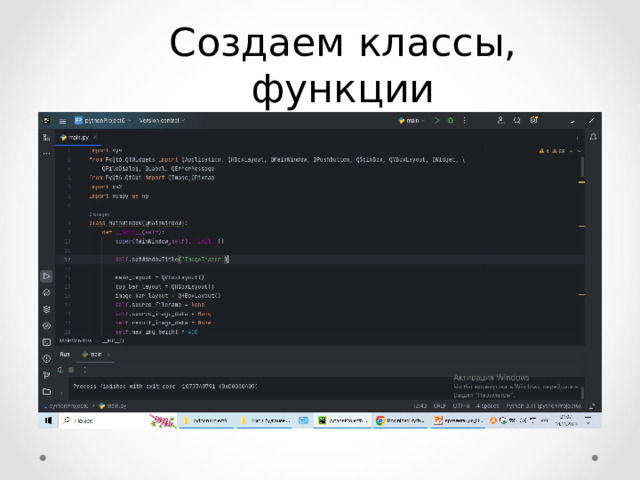Open the Problems exclamation sidebar icon
This screenshot has width=640, height=480.
pos(47,359)
